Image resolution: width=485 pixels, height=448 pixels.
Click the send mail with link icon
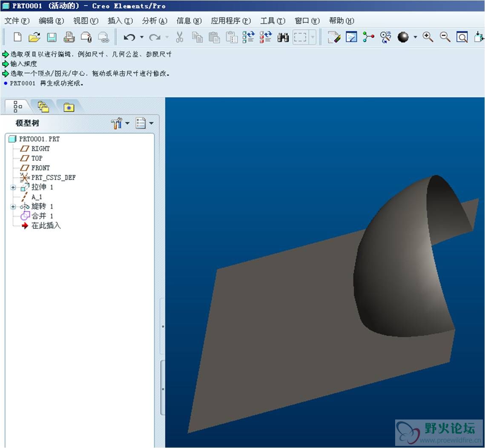103,37
